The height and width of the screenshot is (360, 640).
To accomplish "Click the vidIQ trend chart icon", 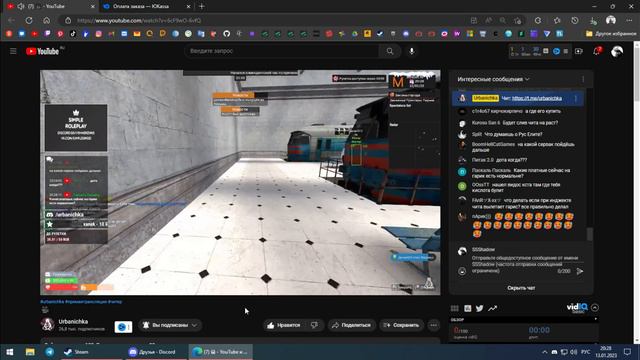I will coord(492,308).
